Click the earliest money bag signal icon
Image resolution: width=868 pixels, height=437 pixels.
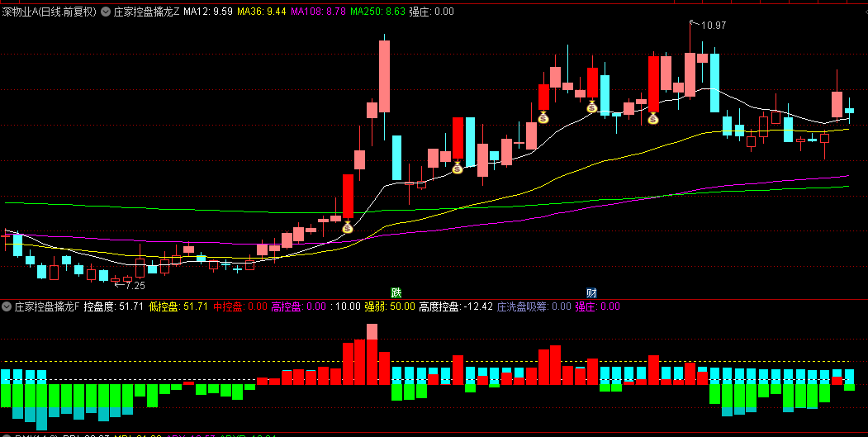tap(348, 227)
